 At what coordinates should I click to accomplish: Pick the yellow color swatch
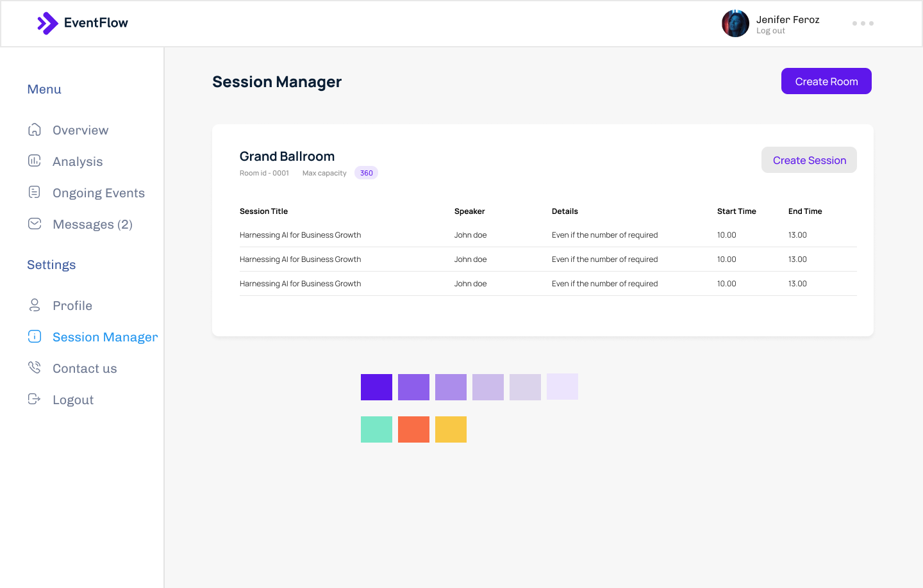(451, 429)
